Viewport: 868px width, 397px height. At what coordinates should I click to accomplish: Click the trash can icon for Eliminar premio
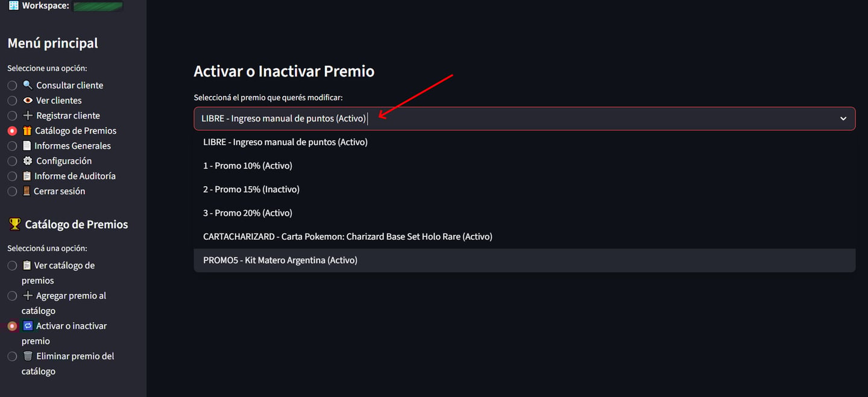27,356
